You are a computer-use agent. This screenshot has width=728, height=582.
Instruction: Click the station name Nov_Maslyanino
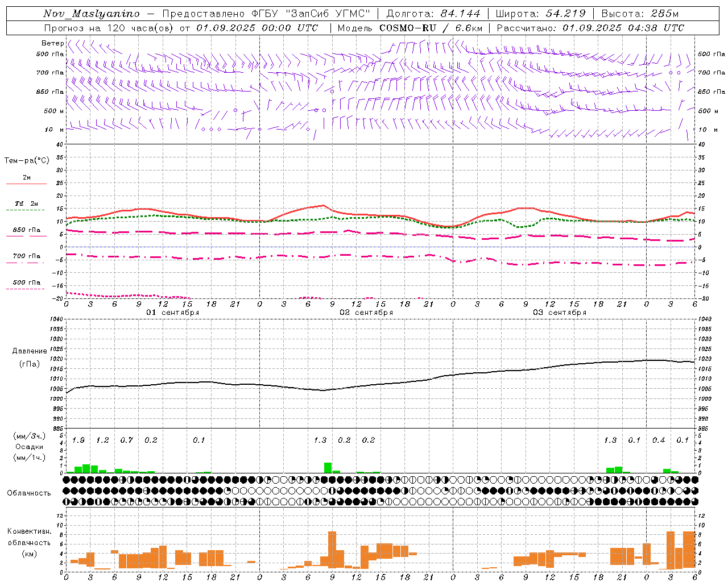click(x=92, y=14)
